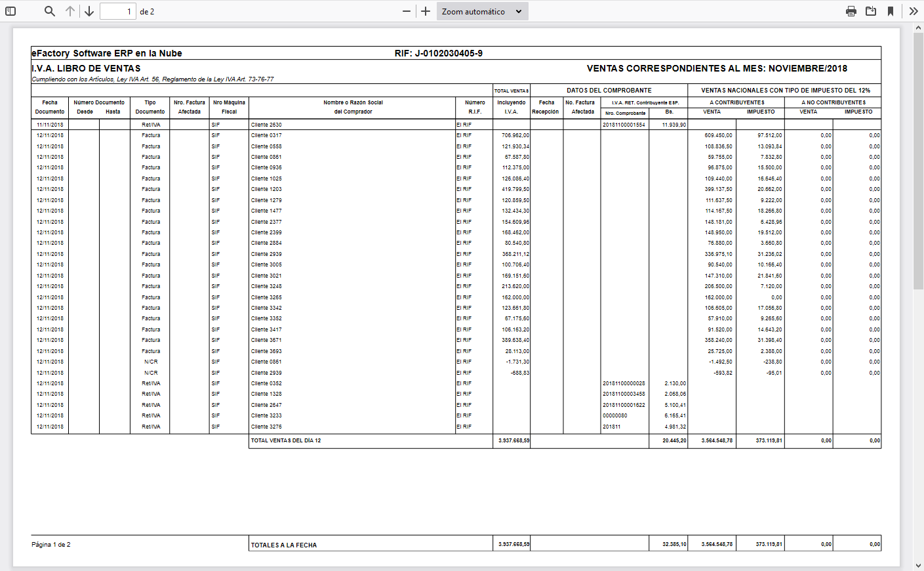Click the I.V.A. LIBRO DE VENTAS heading
The image size is (924, 571).
pos(86,68)
